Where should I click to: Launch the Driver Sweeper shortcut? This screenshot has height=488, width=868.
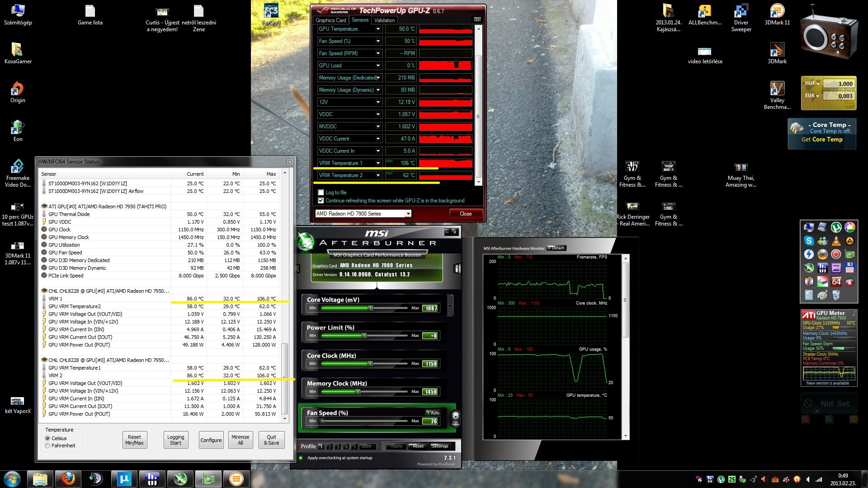tap(741, 18)
